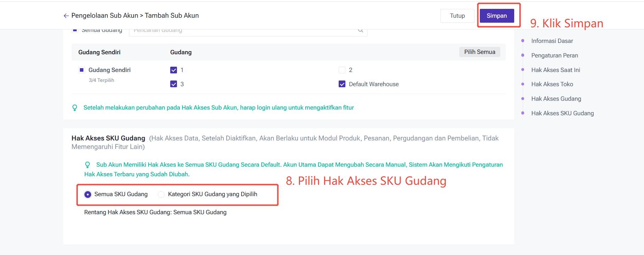Viewport: 644px width, 255px height.
Task: Click the lightbulb icon in SKU Gudang notice
Action: (88, 165)
